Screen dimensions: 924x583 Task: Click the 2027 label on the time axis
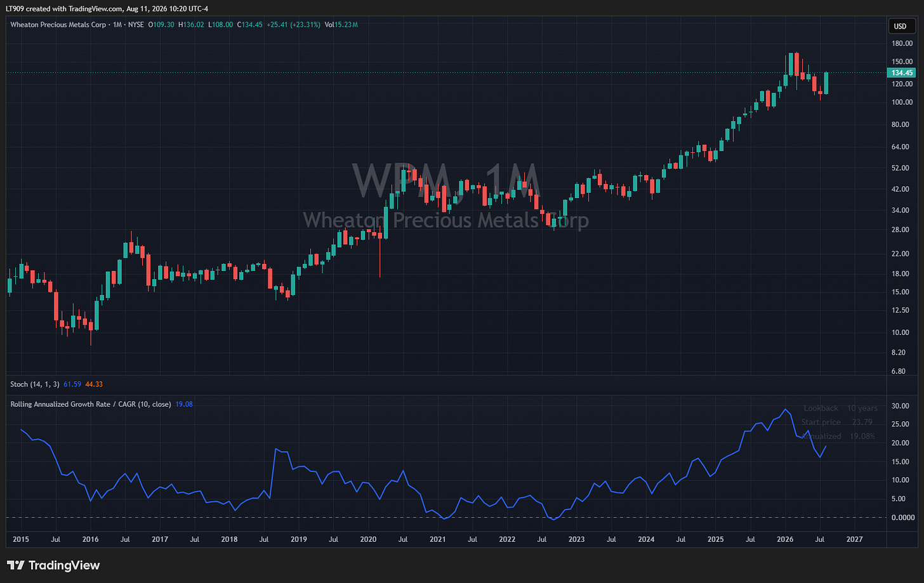[854, 539]
